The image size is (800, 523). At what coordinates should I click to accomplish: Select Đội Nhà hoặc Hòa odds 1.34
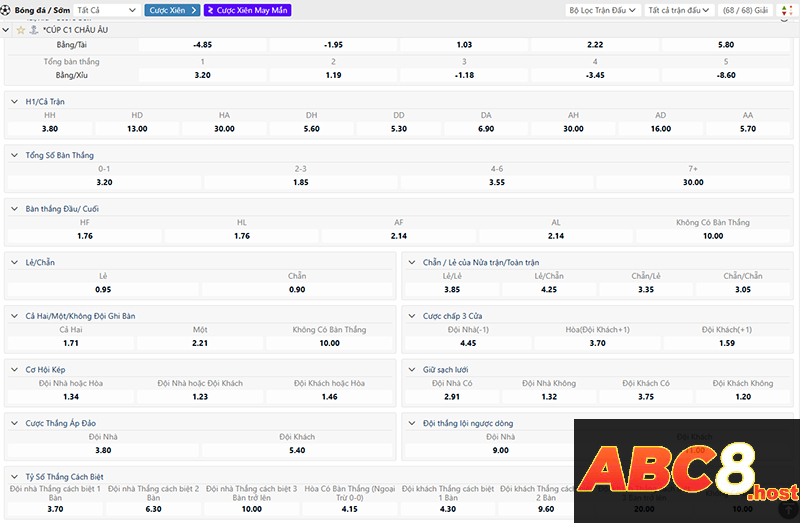pos(70,396)
